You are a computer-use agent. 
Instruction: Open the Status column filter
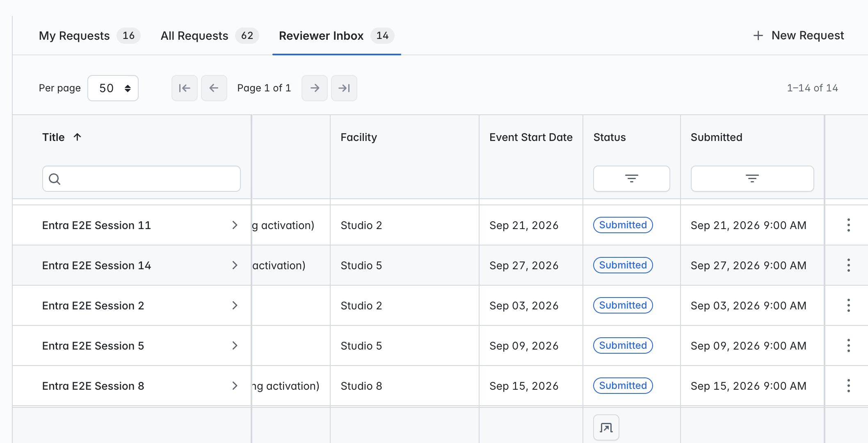click(632, 179)
